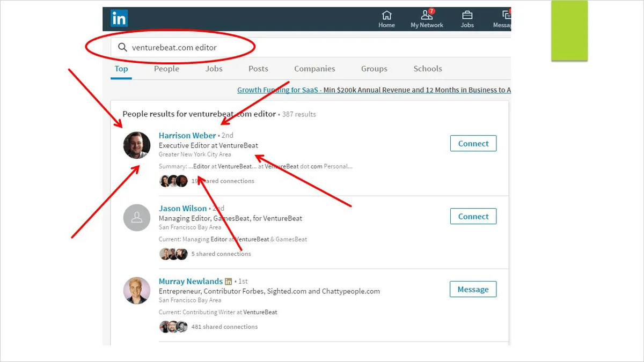Open Murray Newlands' profile photo
644x362 pixels.
(137, 291)
